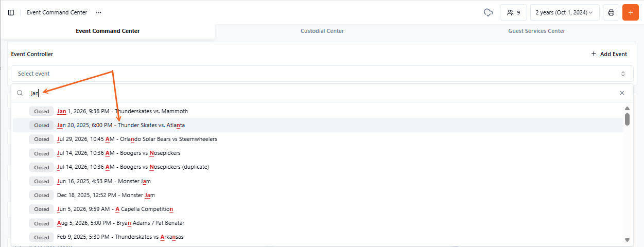Open the Select event combo box
The width and height of the screenshot is (644, 247).
coord(322,74)
